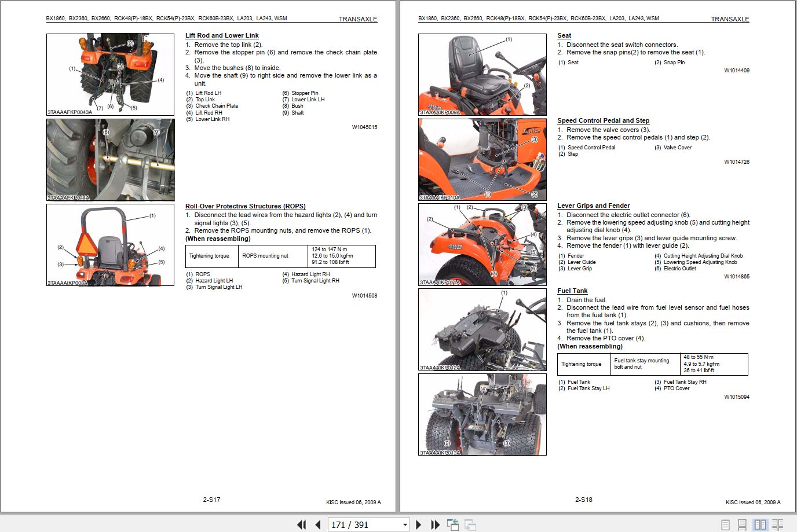Click the page label '2-S17'

211,500
